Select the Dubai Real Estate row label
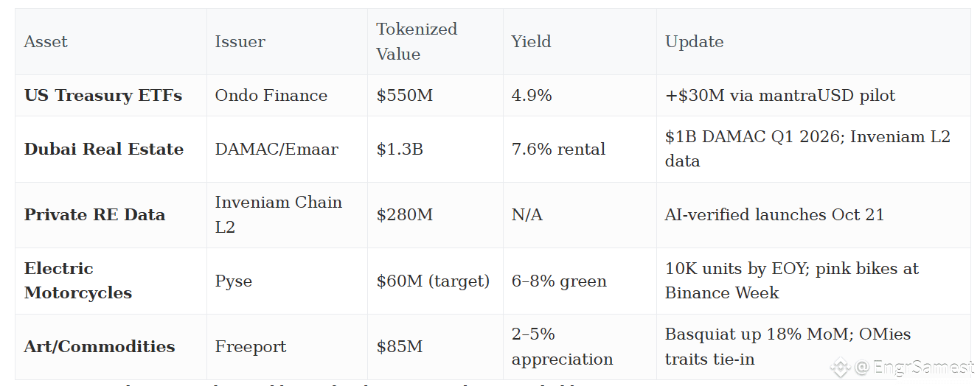The height and width of the screenshot is (386, 980). tap(104, 149)
